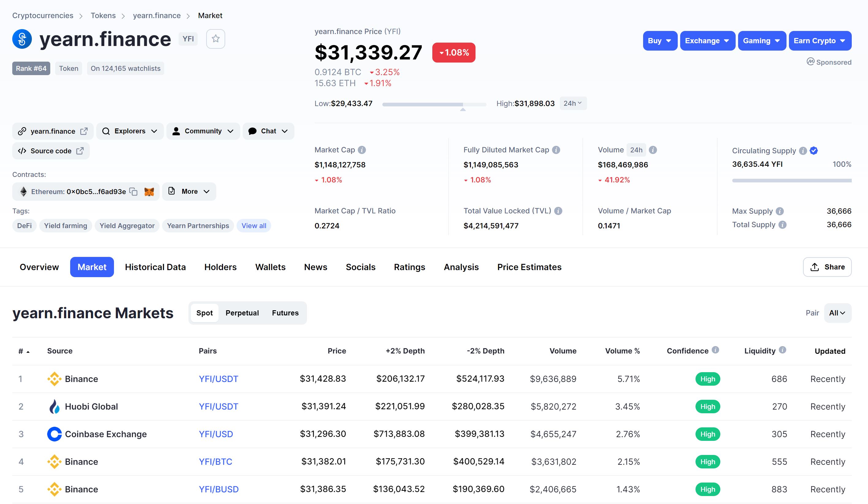Viewport: 868px width, 504px height.
Task: Click the low-high price range bar
Action: pos(434,104)
